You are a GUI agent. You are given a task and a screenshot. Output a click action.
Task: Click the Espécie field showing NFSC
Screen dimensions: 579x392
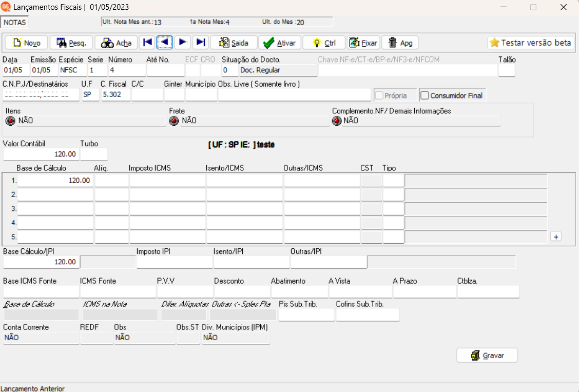click(x=73, y=70)
